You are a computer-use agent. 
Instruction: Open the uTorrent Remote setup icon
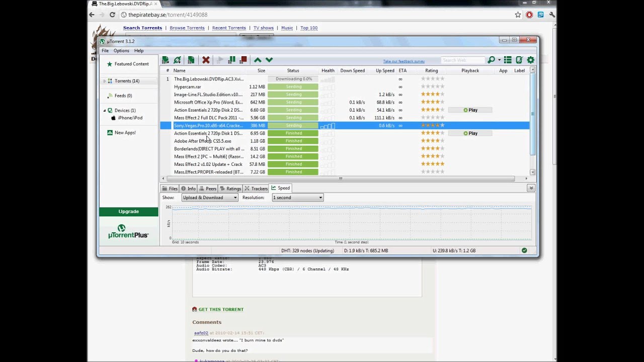(x=519, y=60)
